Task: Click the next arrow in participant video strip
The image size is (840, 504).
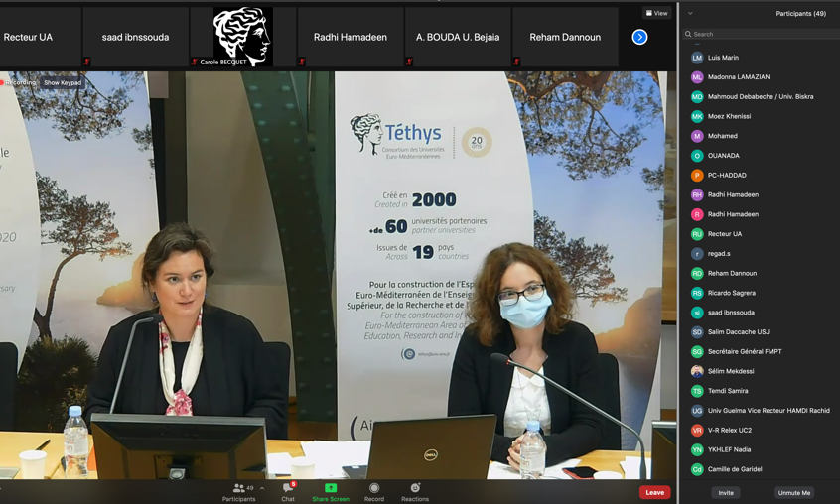Action: 639,37
